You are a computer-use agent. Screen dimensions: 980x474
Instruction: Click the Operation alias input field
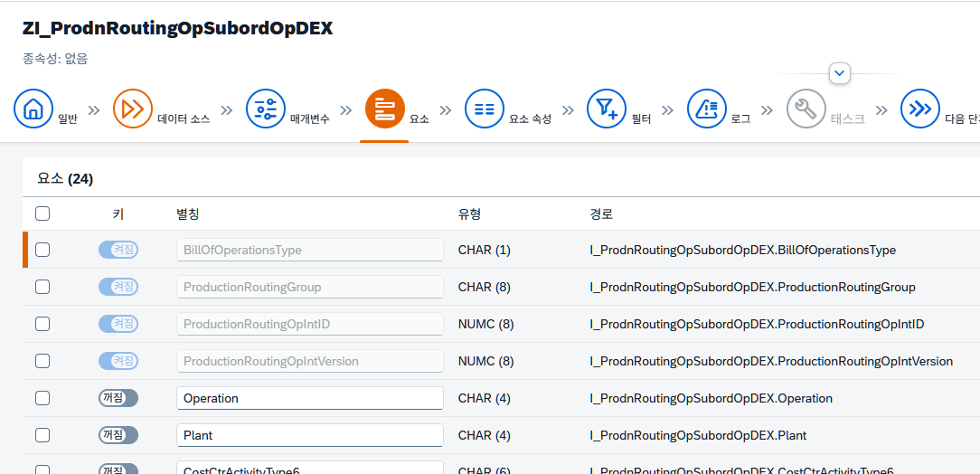click(310, 398)
